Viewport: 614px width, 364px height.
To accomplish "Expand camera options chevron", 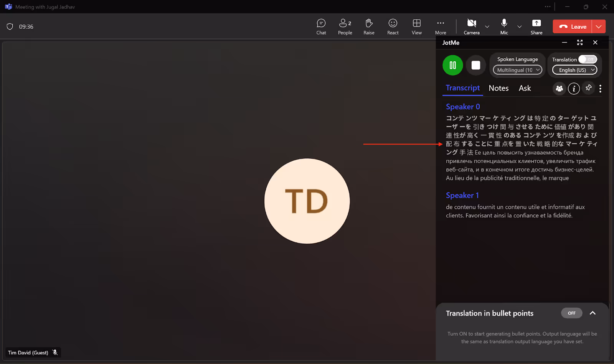I will [487, 27].
